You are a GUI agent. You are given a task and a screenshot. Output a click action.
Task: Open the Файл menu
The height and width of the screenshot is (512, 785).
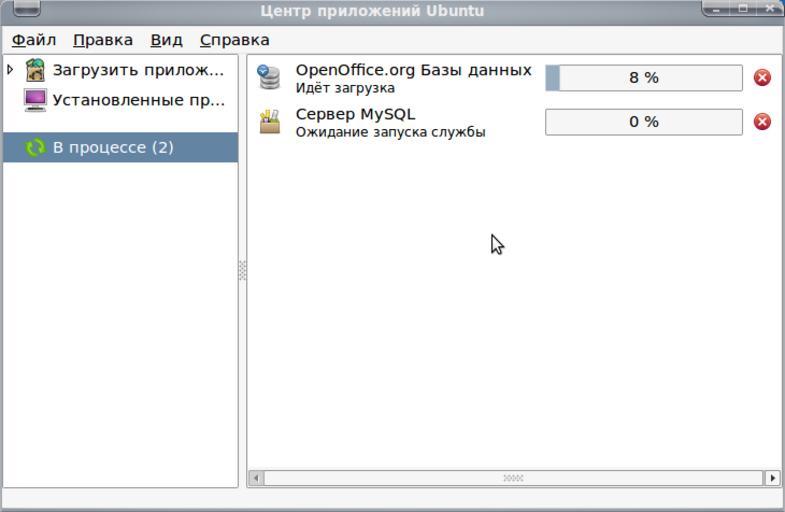click(34, 40)
